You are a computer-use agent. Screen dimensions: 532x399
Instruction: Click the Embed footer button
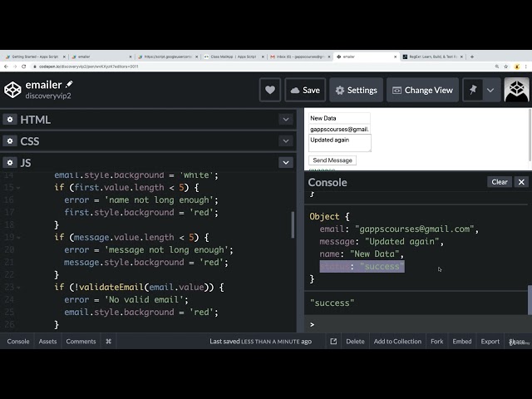click(x=462, y=342)
